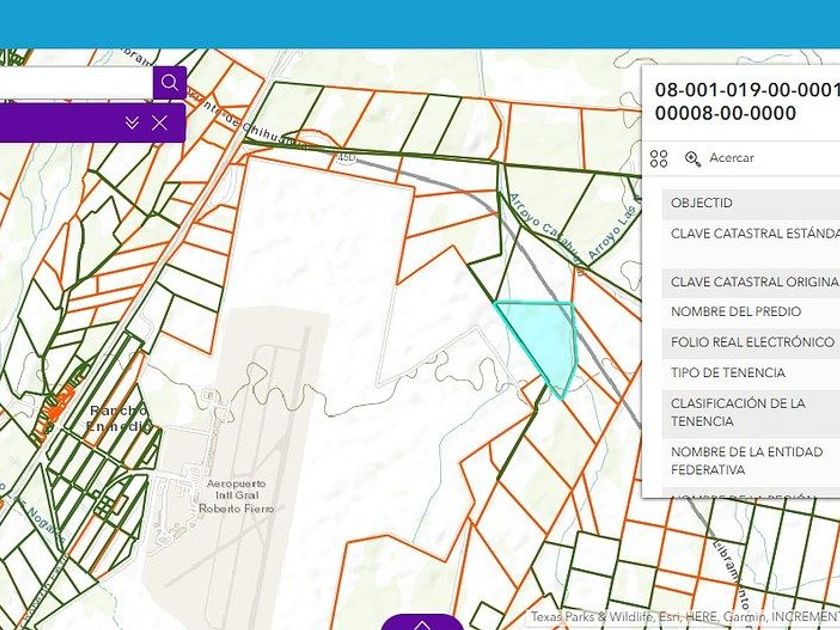Image resolution: width=840 pixels, height=630 pixels.
Task: Expand the bottom purple chevron-up tab
Action: (422, 622)
